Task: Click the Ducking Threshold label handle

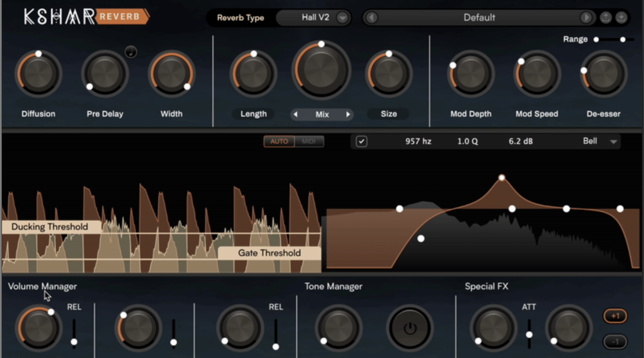Action: pos(51,227)
